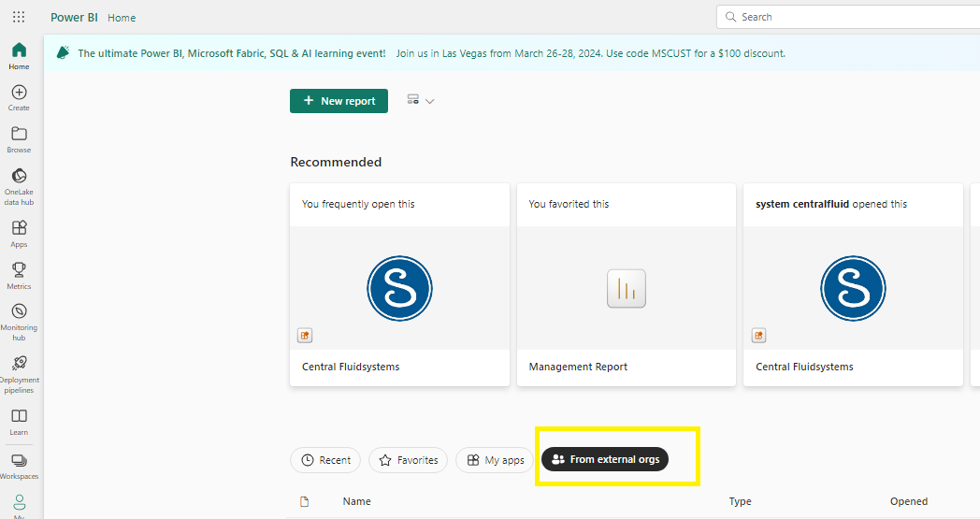This screenshot has height=519, width=980.
Task: Open Workspaces in the sidebar
Action: coord(19,467)
